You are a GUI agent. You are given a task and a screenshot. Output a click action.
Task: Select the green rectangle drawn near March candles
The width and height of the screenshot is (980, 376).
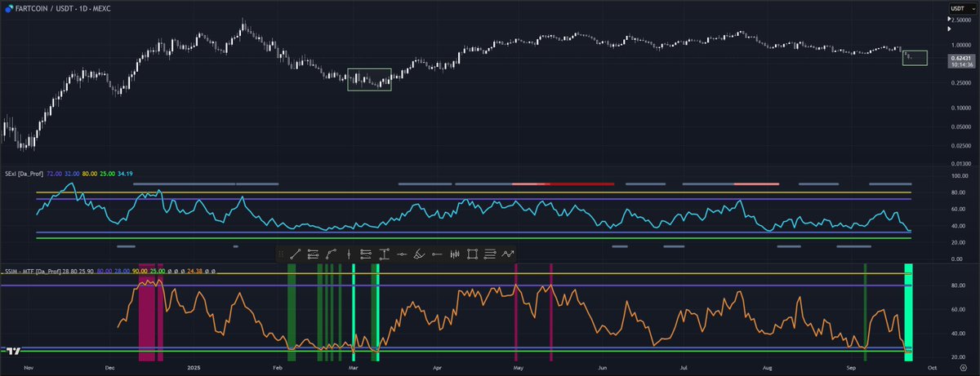click(369, 79)
